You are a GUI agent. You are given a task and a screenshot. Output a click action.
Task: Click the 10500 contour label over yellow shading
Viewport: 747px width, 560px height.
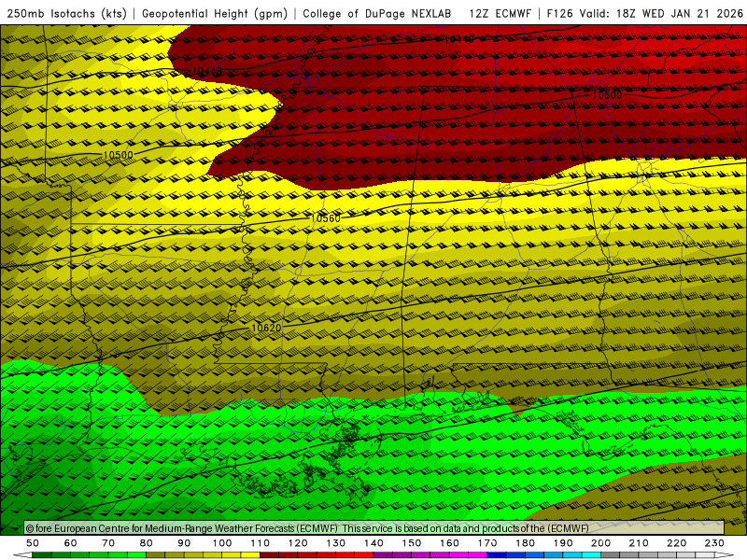click(x=119, y=155)
